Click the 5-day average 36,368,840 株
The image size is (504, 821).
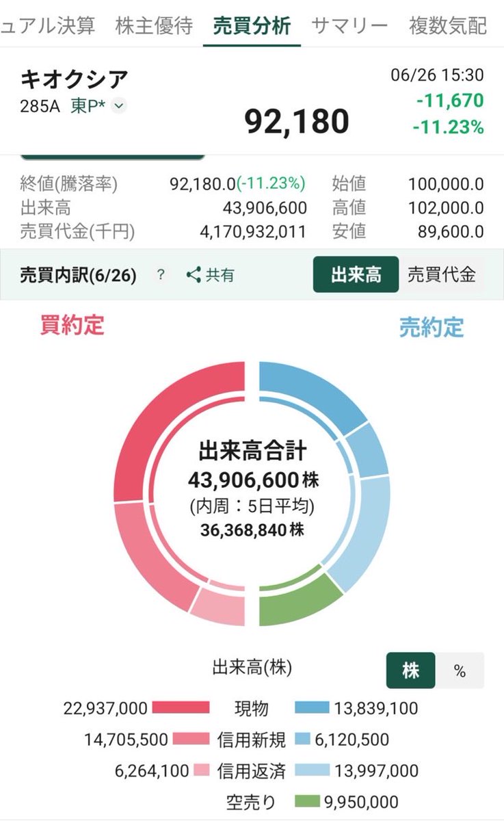pos(252,530)
